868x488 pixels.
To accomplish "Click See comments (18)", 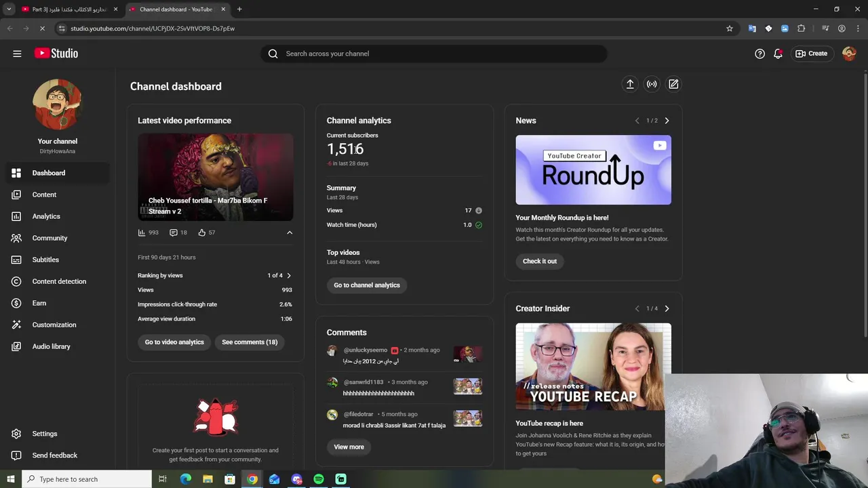I will click(250, 342).
